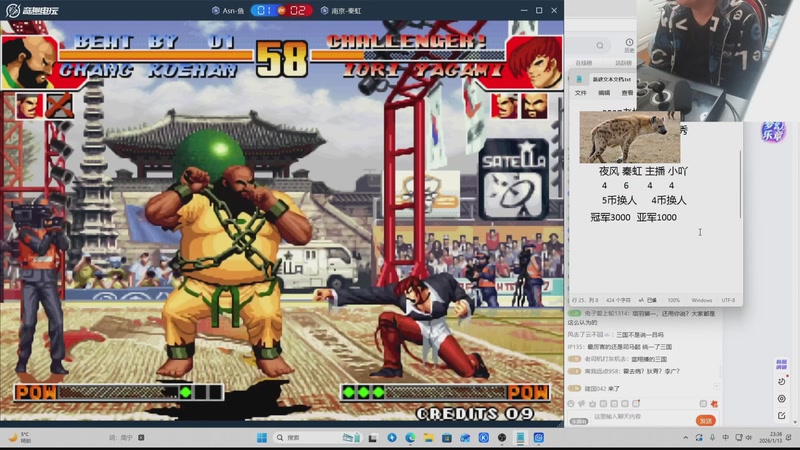This screenshot has width=800, height=450.
Task: Click the taskbar date and time clock
Action: [770, 437]
